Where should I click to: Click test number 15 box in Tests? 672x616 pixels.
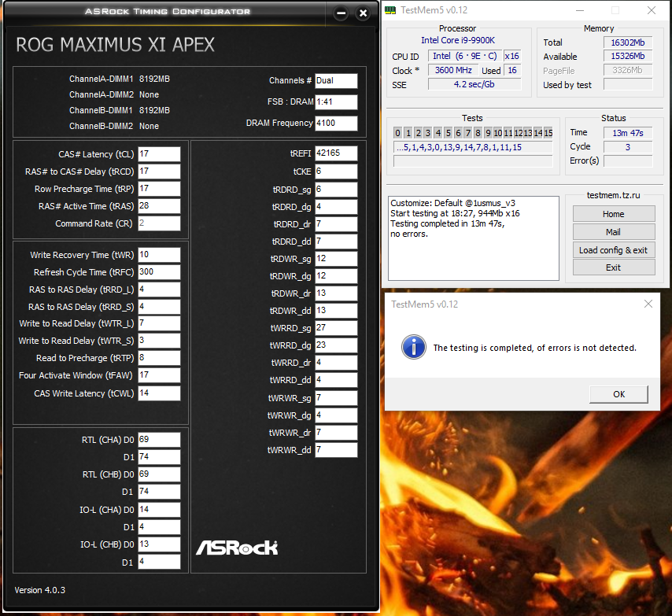(x=548, y=133)
